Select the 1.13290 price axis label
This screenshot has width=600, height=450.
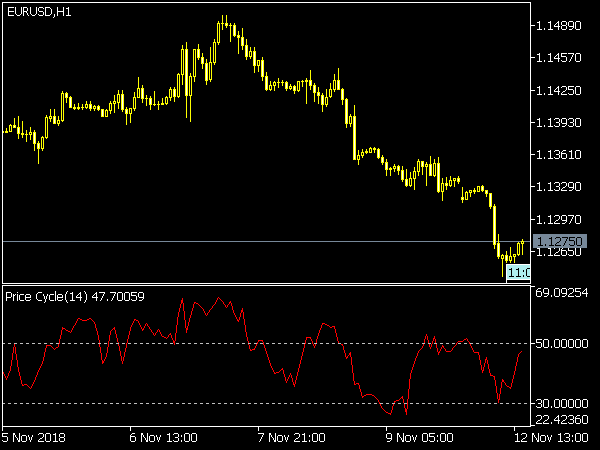pos(559,187)
